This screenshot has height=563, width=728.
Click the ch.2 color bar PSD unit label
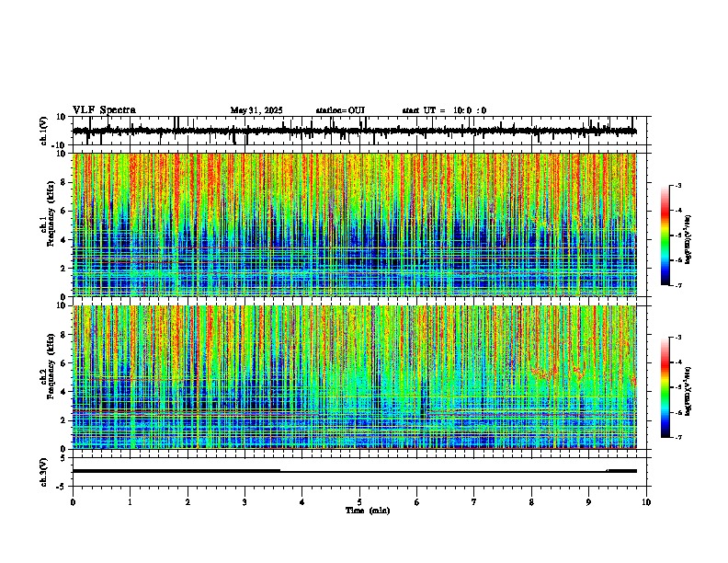click(688, 392)
